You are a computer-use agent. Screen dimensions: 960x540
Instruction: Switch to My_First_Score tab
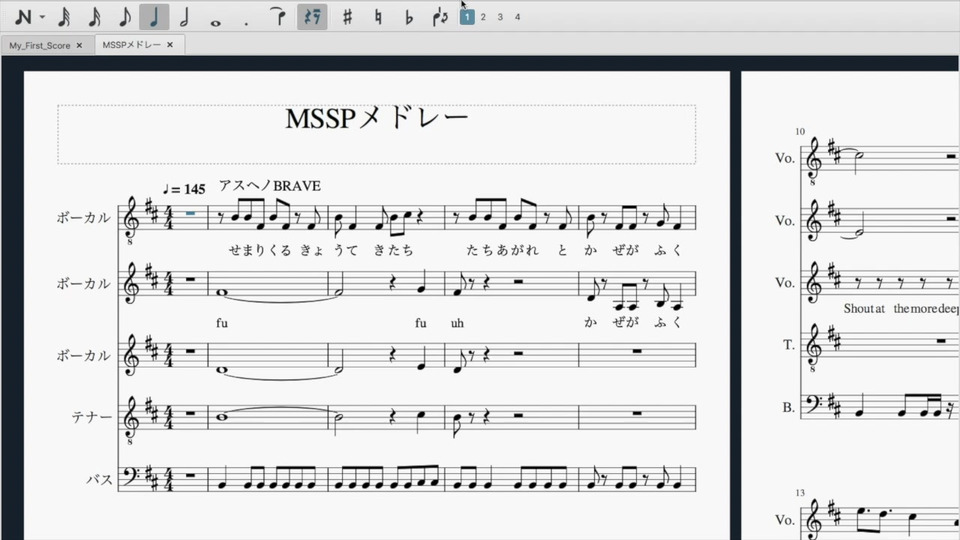40,45
